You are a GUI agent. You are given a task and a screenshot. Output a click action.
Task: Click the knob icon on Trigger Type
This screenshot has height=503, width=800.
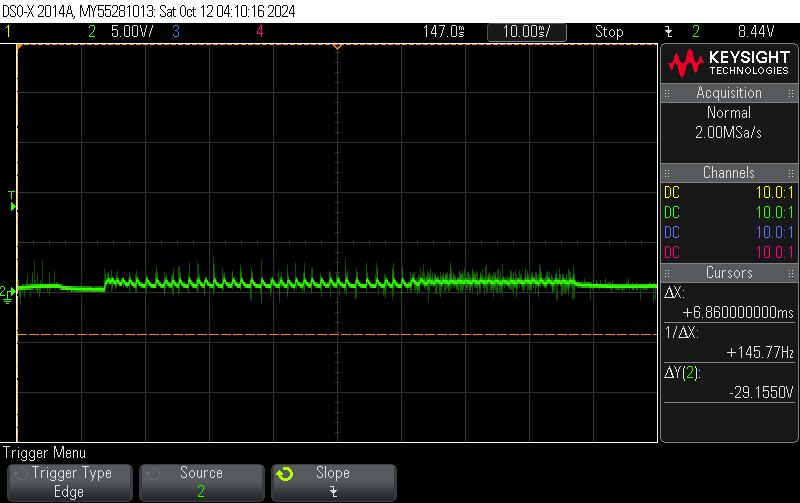(x=20, y=474)
